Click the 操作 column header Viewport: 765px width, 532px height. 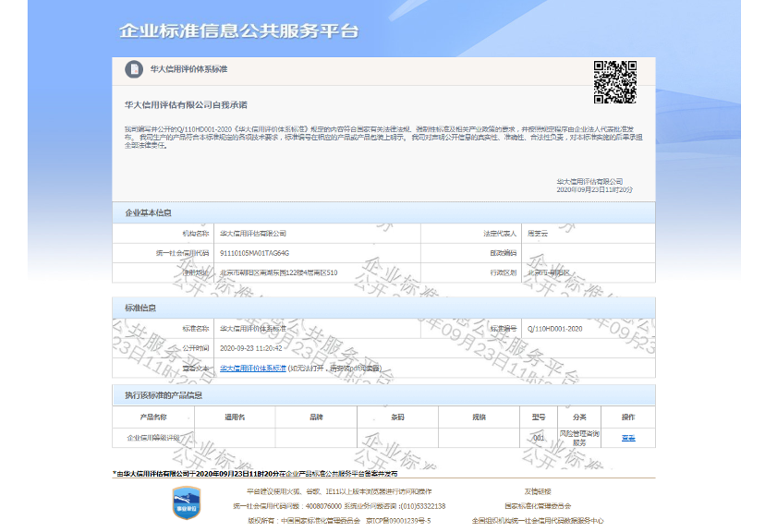point(628,417)
